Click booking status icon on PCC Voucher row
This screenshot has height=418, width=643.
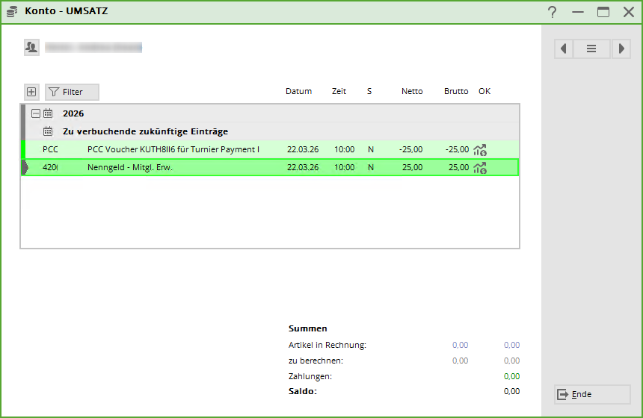click(480, 150)
